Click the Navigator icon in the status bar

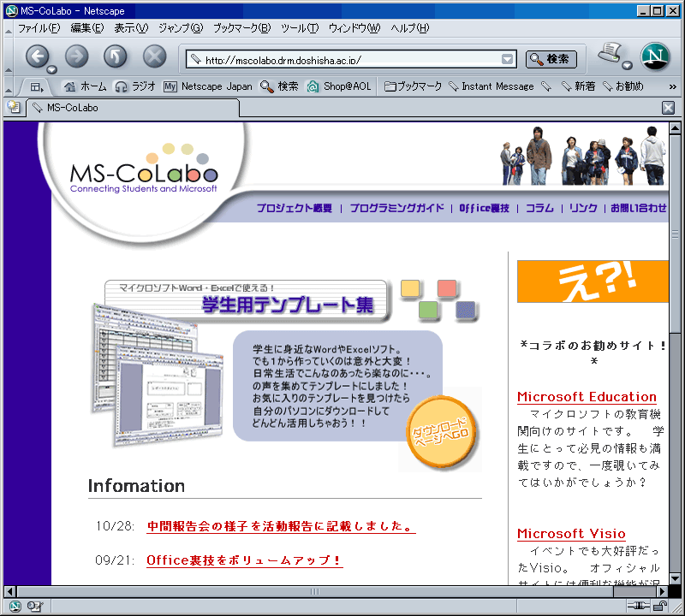15,606
